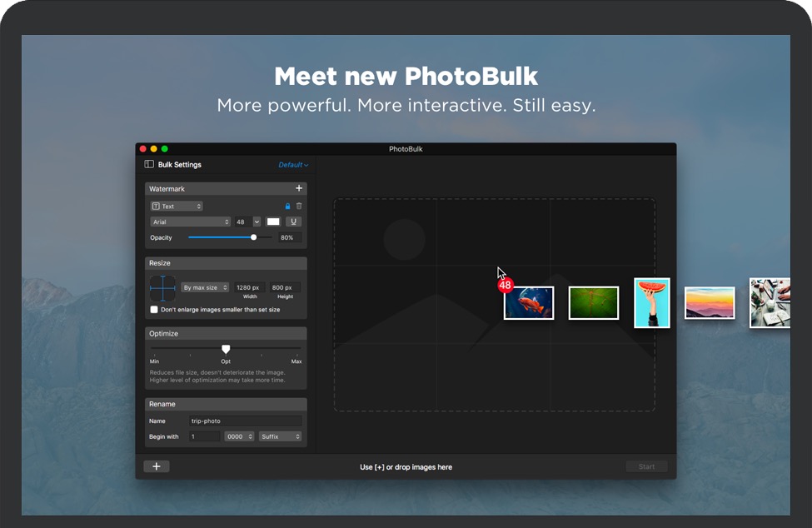The width and height of the screenshot is (812, 528).
Task: Open the By max size dropdown
Action: pyautogui.click(x=205, y=288)
